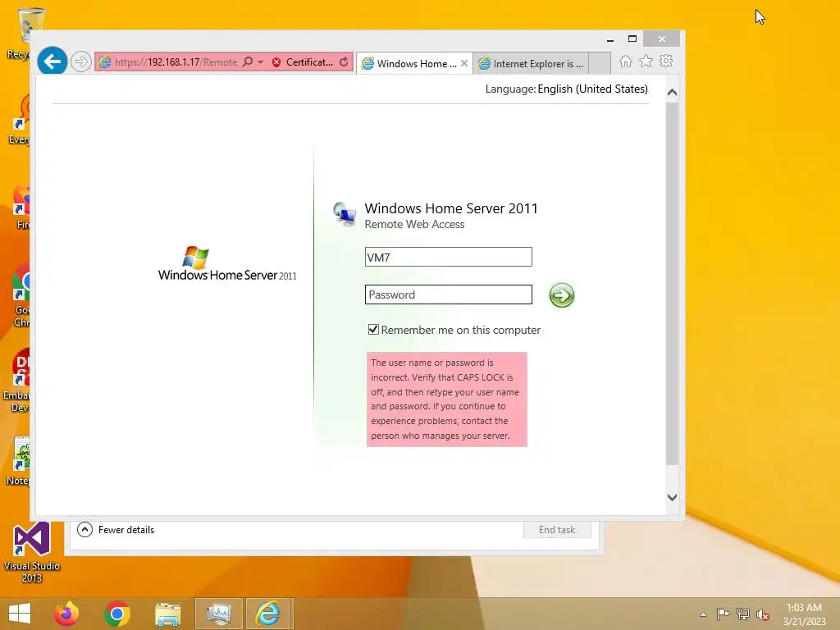This screenshot has height=630, width=840.
Task: Open the clock showing 1:03 AM
Action: coord(804,614)
